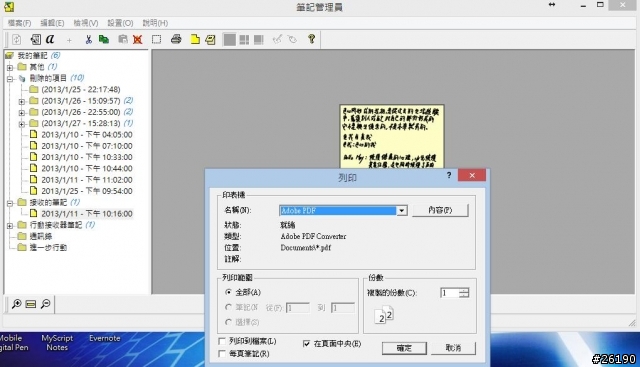Click the Zoom Out magnifier at bottom left
This screenshot has height=367, width=640.
point(46,304)
